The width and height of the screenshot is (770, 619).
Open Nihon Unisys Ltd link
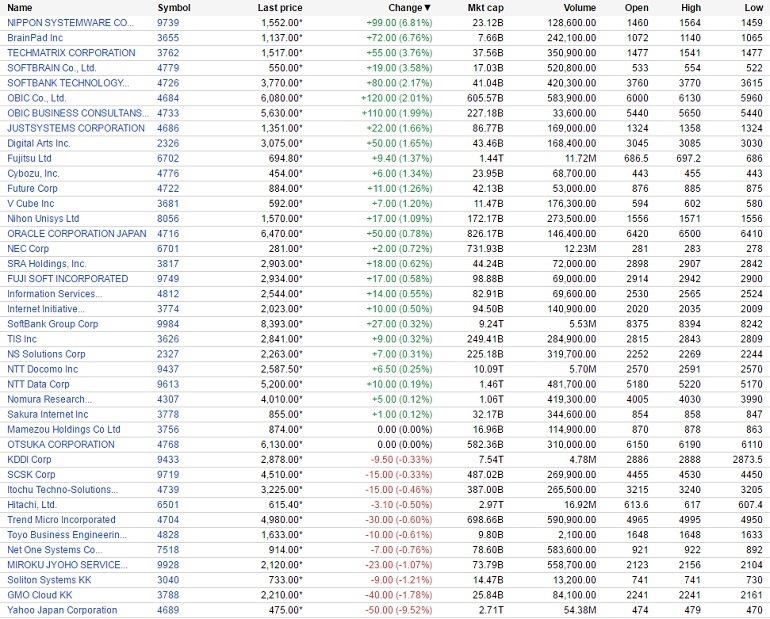point(43,218)
